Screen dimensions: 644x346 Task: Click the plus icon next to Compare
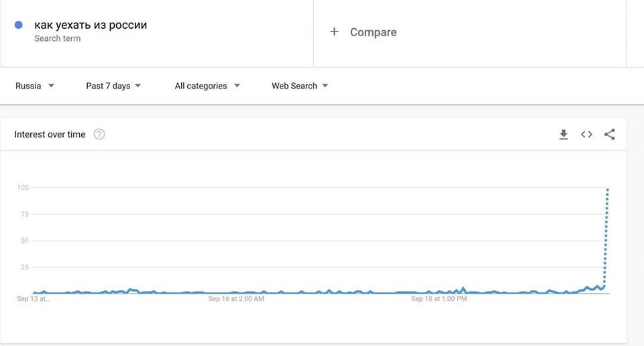click(x=334, y=32)
